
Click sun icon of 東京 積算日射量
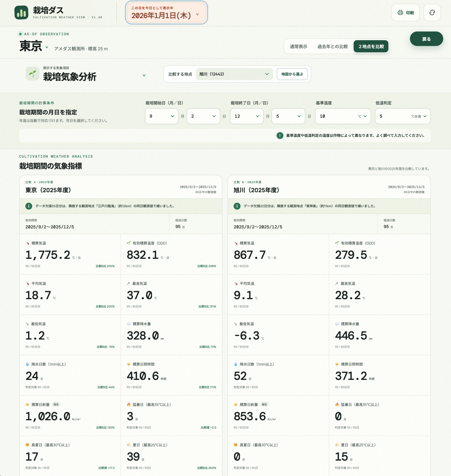coord(27,405)
